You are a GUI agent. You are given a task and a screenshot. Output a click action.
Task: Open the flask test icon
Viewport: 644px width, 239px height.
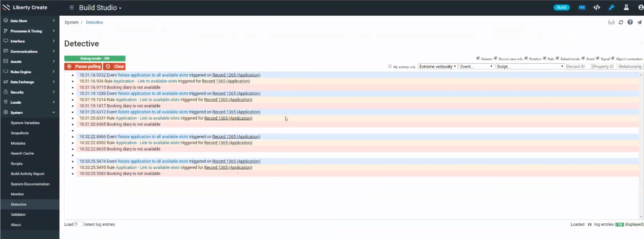click(626, 7)
